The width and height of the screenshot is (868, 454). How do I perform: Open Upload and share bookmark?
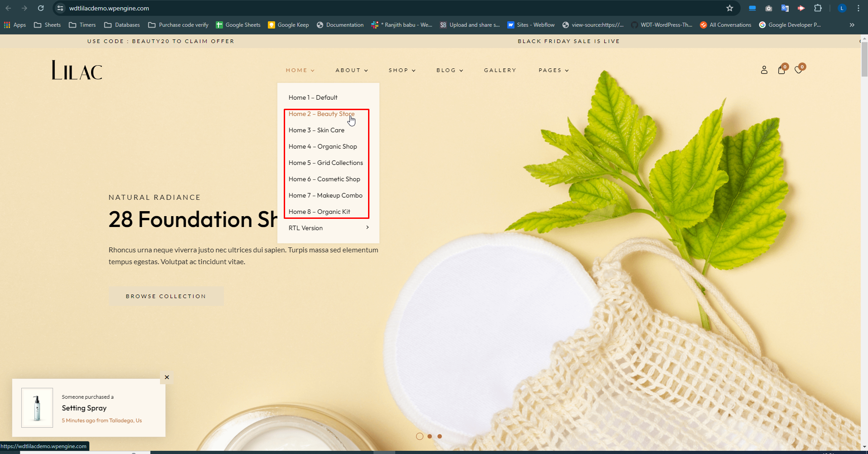point(470,25)
